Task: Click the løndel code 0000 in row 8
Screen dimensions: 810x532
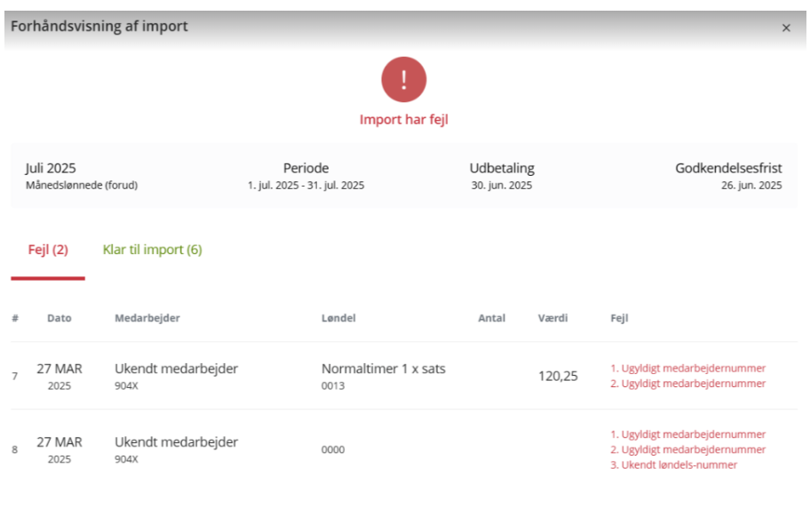Action: point(333,450)
